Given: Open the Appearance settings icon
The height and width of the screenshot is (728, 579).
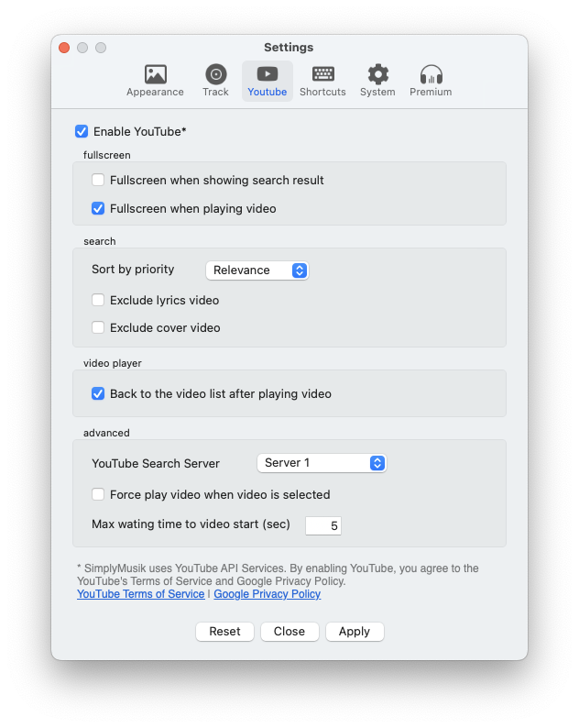Looking at the screenshot, I should 155,74.
